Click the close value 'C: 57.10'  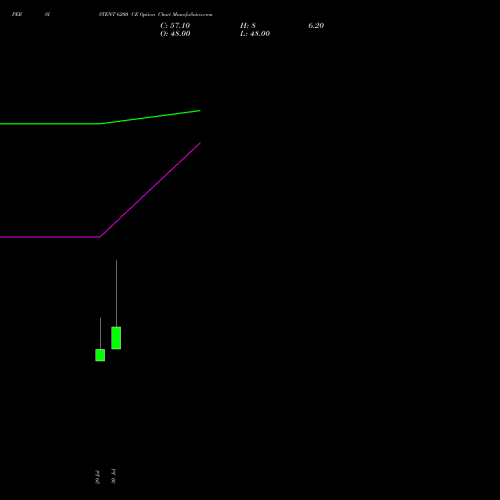point(175,26)
